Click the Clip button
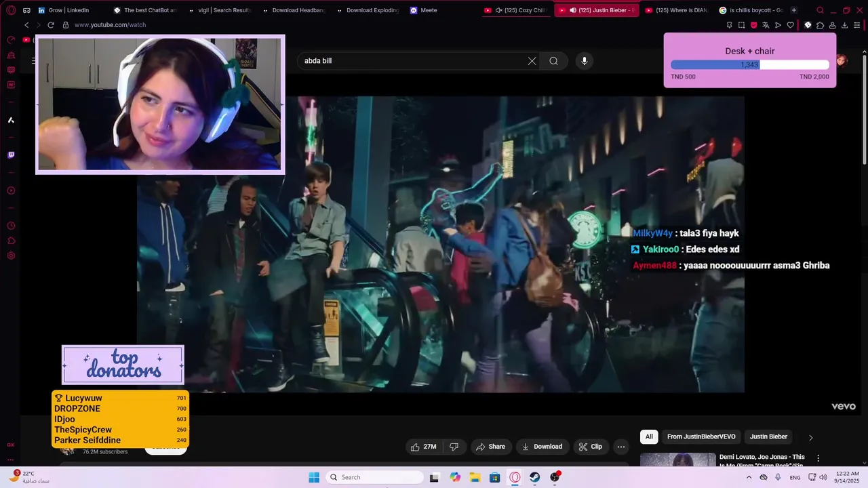The width and height of the screenshot is (868, 488). 590,447
